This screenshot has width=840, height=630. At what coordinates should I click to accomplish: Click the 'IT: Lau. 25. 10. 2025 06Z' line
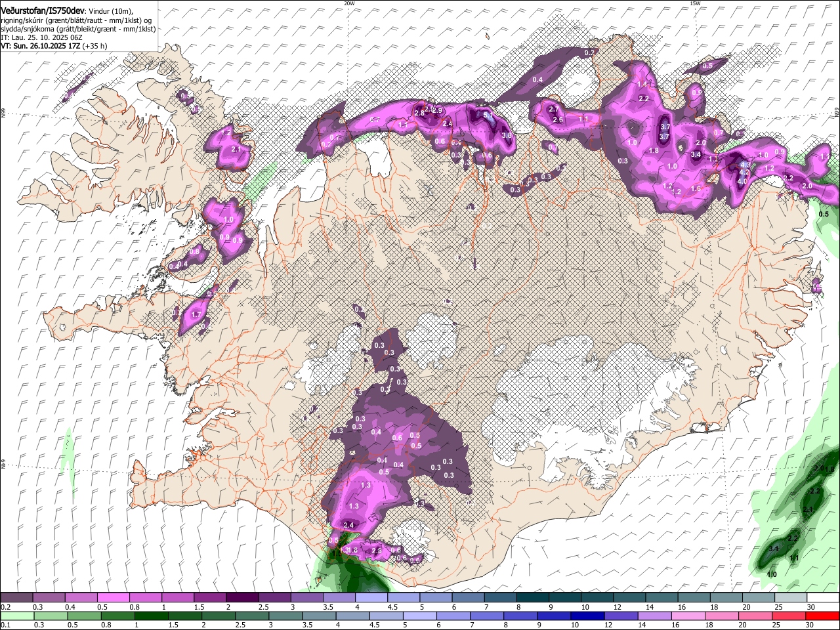41,37
